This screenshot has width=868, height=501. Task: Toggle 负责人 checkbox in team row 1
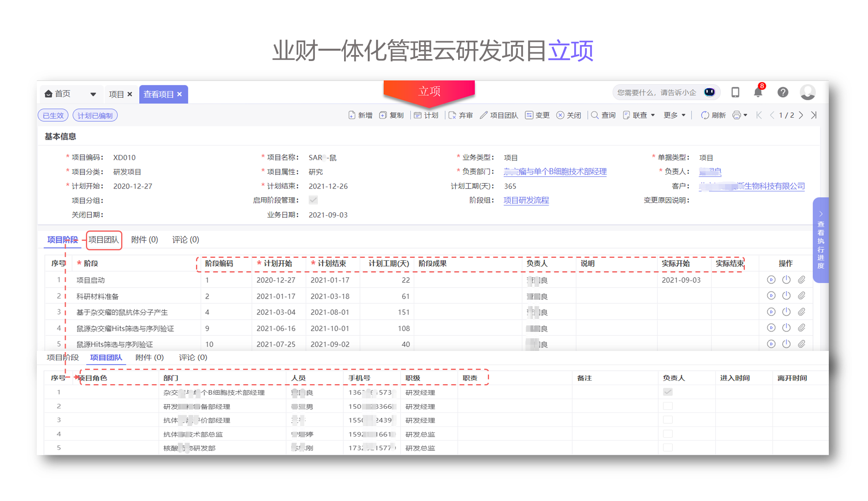[x=668, y=392]
